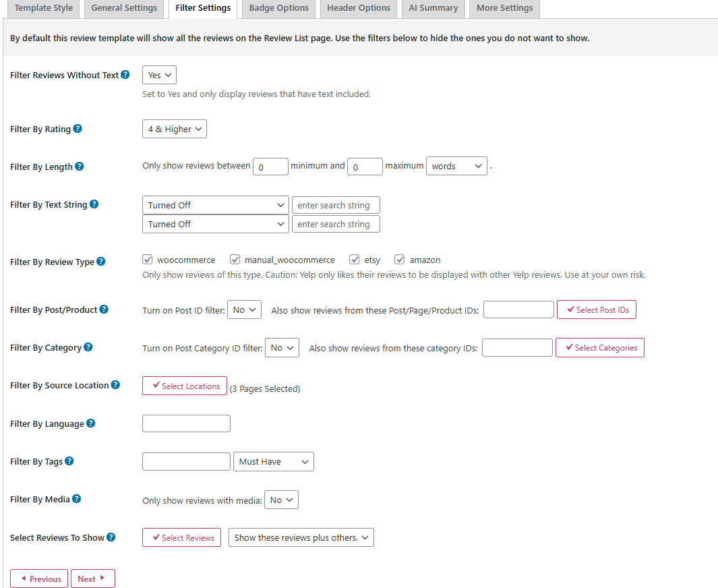718x588 pixels.
Task: Click help icon beside Filter By Source Location
Action: click(115, 385)
